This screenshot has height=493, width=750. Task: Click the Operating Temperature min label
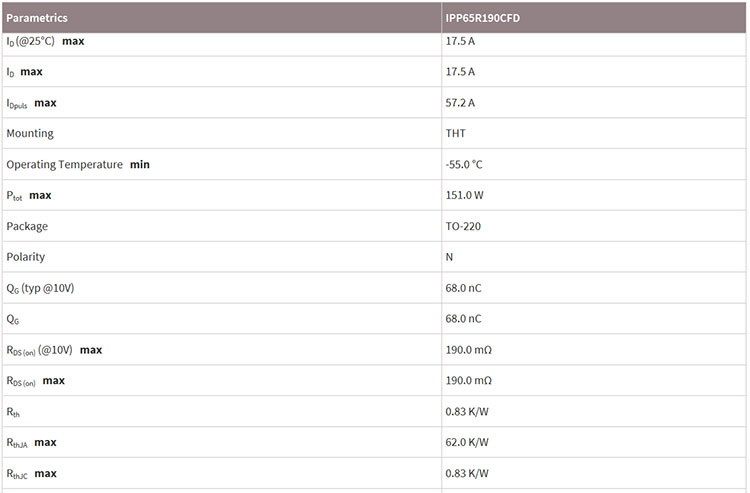[x=78, y=164]
